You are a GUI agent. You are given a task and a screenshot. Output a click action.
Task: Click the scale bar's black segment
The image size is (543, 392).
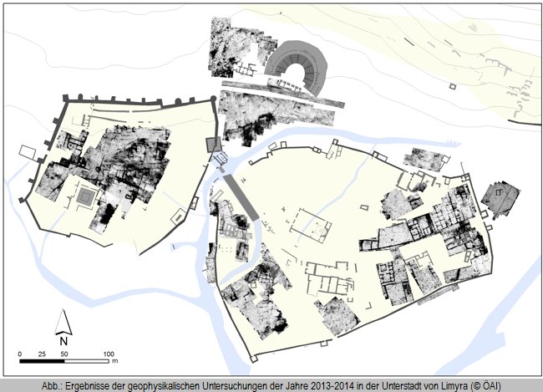point(42,361)
